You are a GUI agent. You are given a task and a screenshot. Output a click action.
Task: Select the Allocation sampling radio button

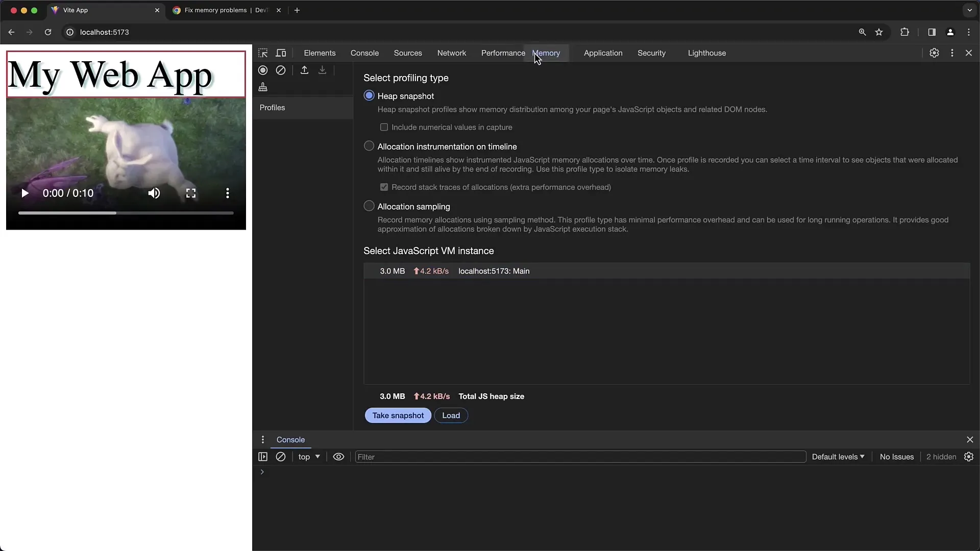click(369, 207)
